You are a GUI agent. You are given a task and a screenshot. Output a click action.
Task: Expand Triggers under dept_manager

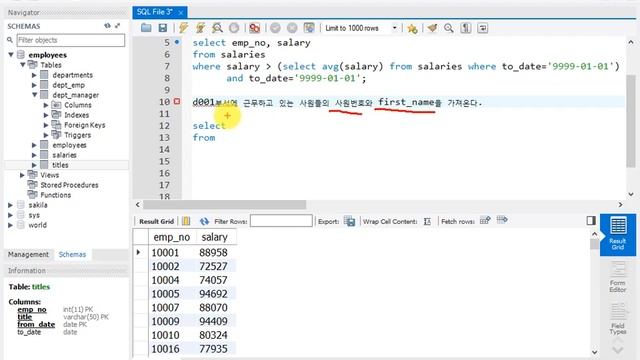(46, 135)
